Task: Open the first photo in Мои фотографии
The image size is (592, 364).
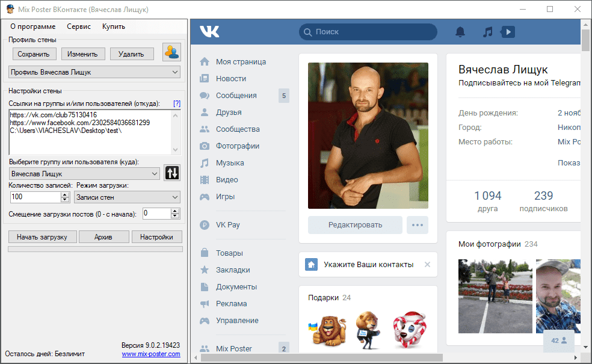Action: pos(495,296)
